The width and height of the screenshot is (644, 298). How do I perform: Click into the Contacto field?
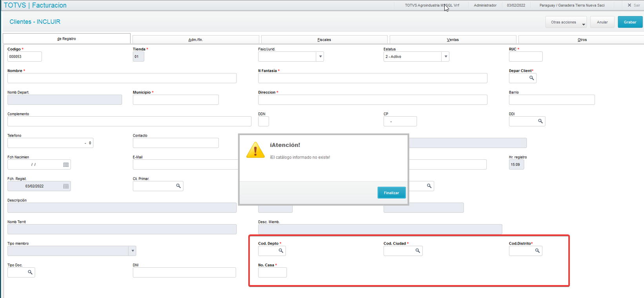tap(176, 143)
